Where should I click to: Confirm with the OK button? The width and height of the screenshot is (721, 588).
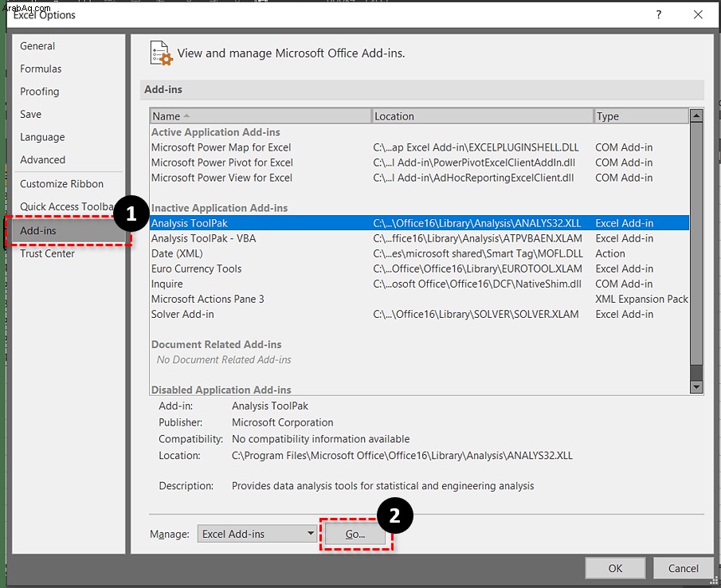click(615, 568)
